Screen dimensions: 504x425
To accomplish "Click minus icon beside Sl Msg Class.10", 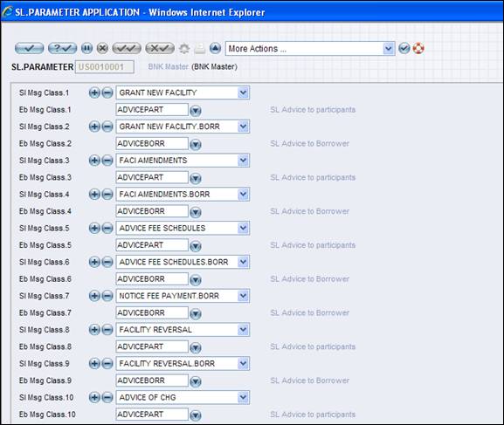I will [107, 397].
